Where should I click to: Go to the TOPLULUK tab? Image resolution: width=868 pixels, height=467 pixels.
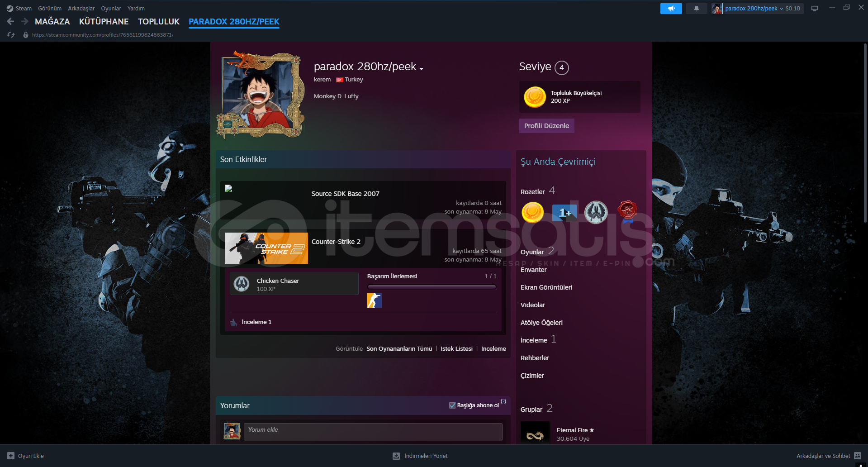(159, 22)
